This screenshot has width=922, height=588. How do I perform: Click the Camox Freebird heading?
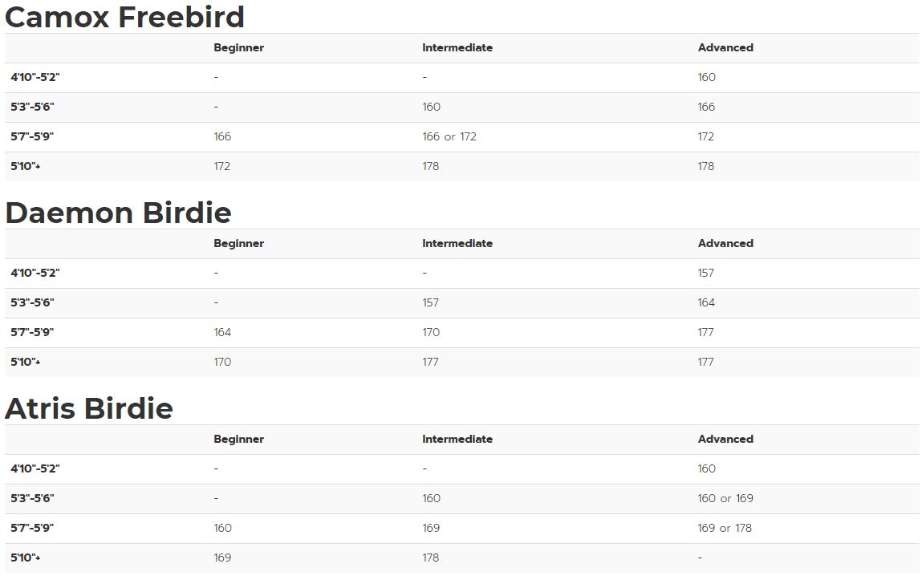pos(124,17)
